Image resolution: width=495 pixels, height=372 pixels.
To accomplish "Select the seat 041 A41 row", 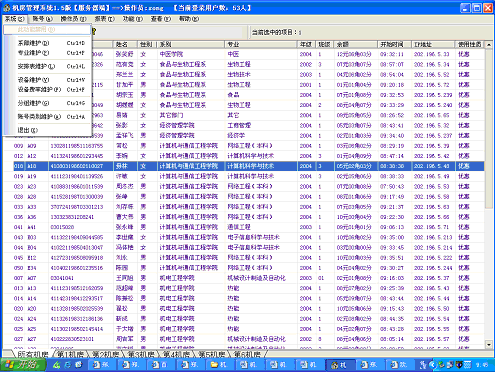I will [x=244, y=227].
